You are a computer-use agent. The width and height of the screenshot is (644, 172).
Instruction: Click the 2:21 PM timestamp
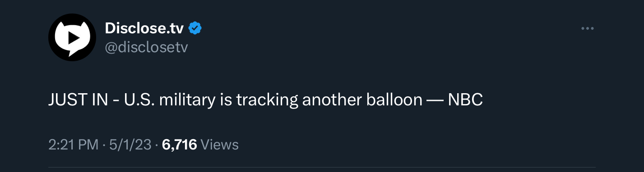(x=73, y=145)
